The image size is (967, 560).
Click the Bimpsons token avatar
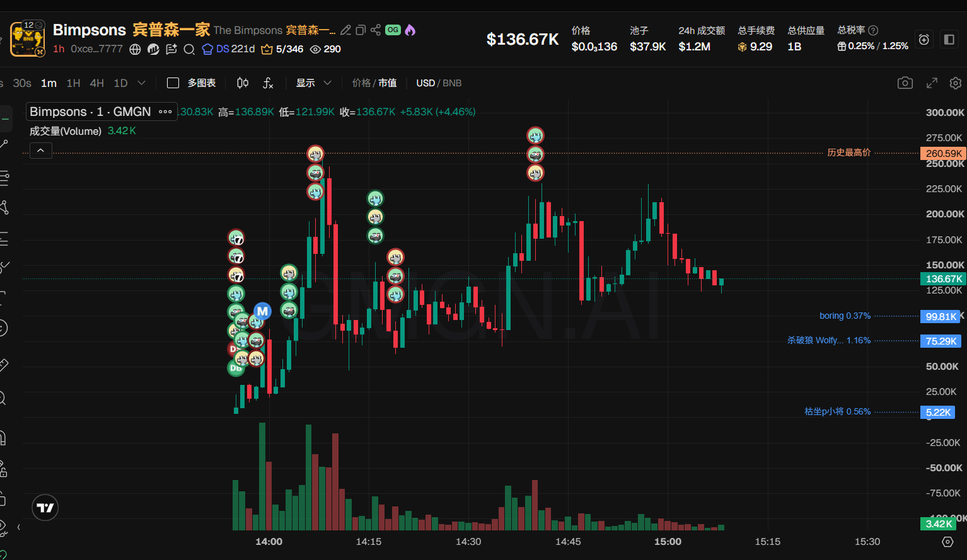27,39
